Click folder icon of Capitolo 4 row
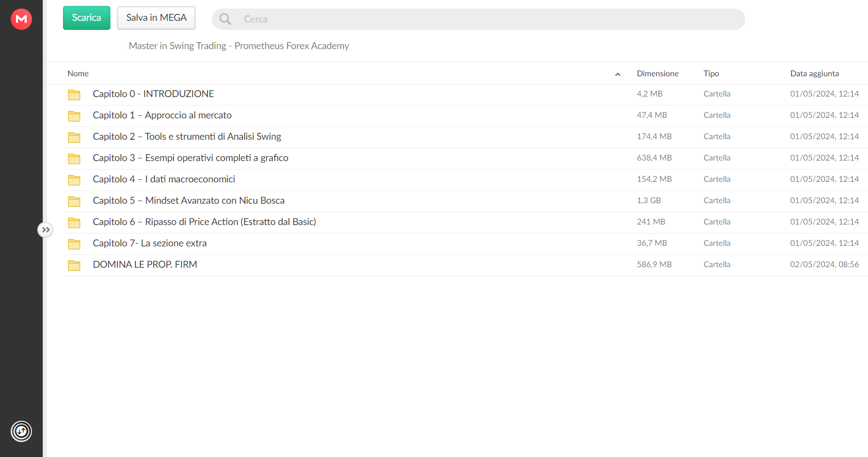This screenshot has width=868, height=457. 74,180
